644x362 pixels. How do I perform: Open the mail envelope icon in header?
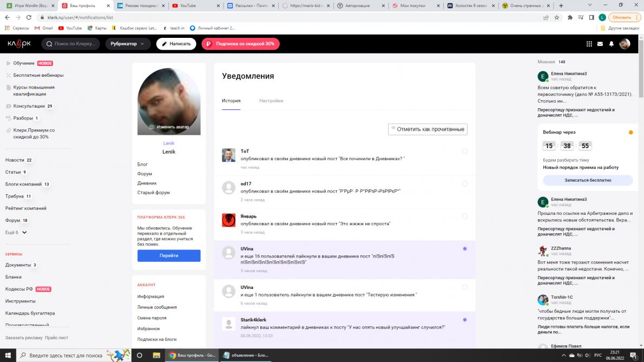click(600, 44)
